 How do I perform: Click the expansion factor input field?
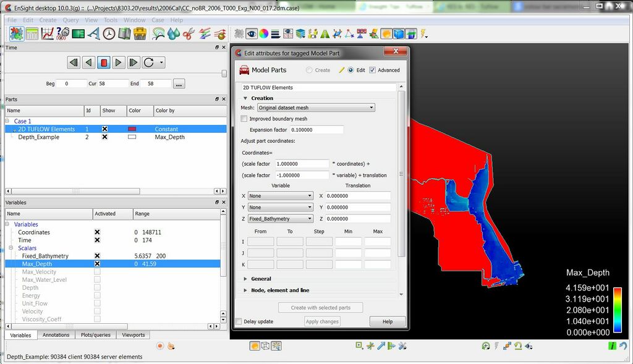click(316, 130)
